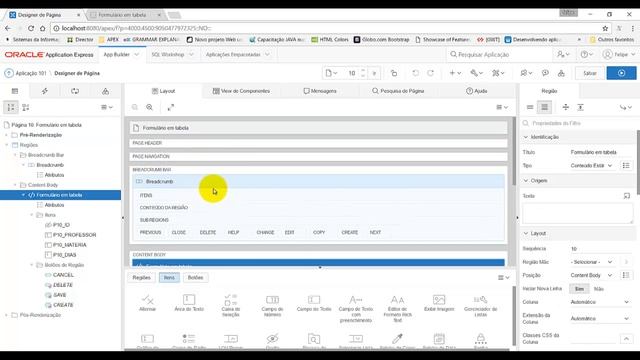
Task: Switch to Pesquisa de Página tab
Action: (398, 91)
